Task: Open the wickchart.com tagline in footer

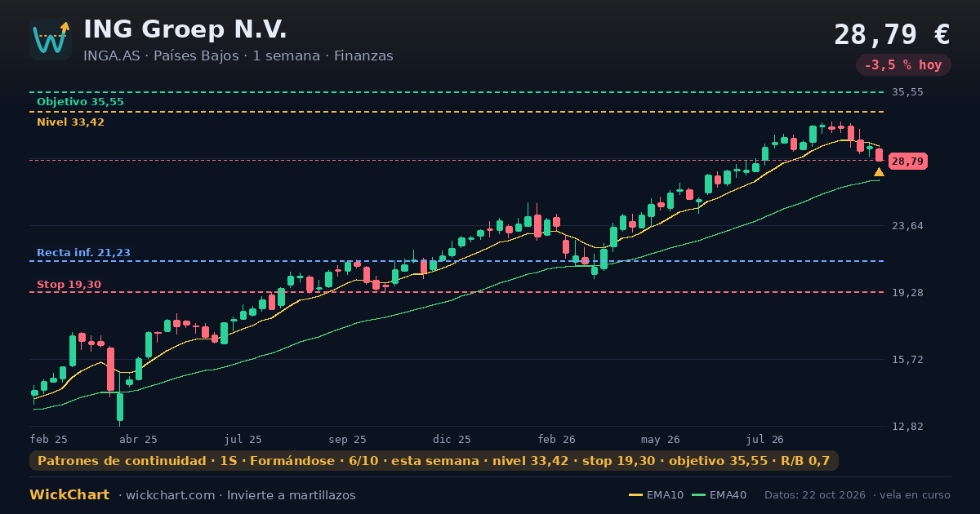Action: 237,495
